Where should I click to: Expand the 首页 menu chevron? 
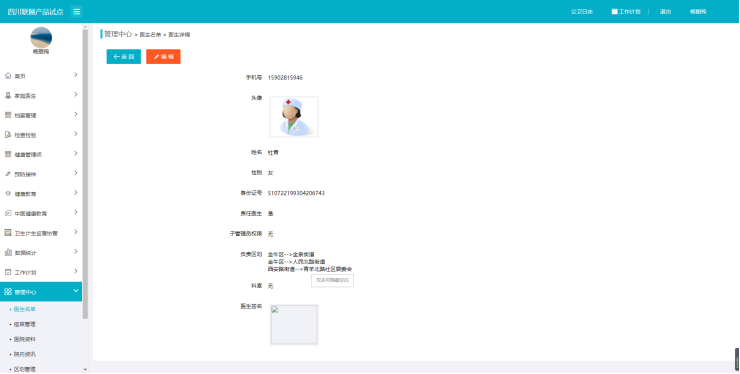(76, 75)
